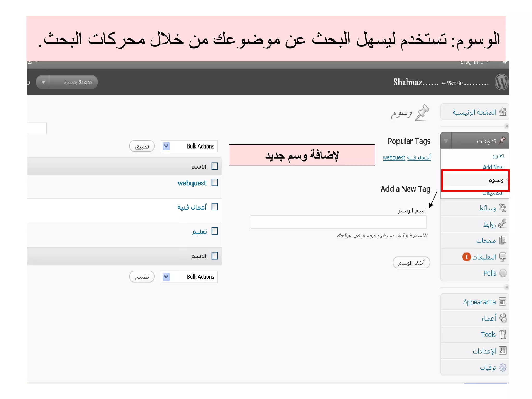Click the WordPress logo icon

(501, 82)
